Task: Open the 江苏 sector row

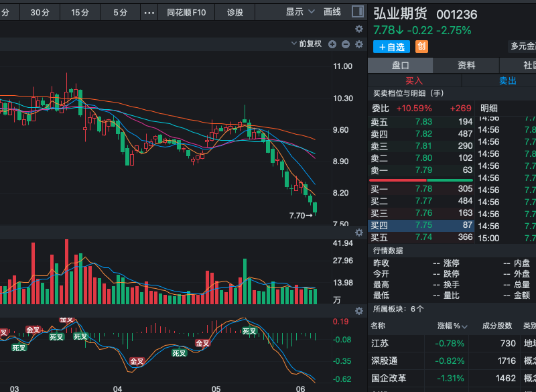Action: pos(452,344)
